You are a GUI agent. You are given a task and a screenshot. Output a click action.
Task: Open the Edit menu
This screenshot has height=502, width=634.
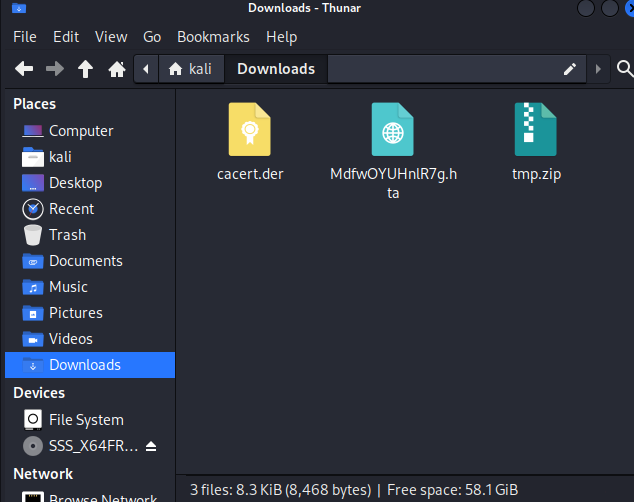(66, 37)
